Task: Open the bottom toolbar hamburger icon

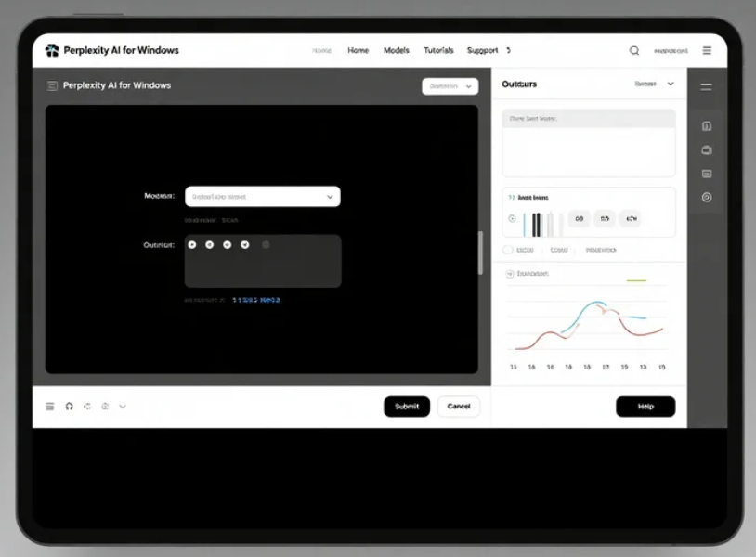Action: (x=49, y=407)
